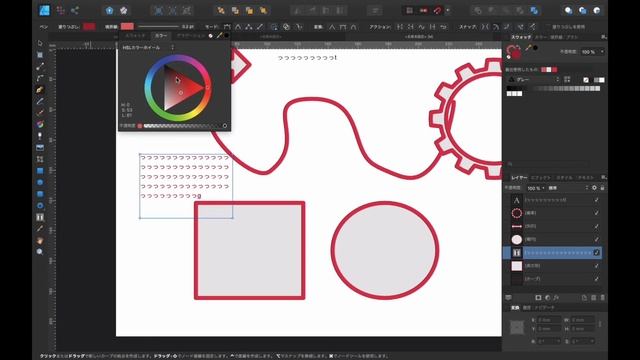Toggle visibility of the red line layer
The width and height of the screenshot is (640, 360).
(x=596, y=226)
